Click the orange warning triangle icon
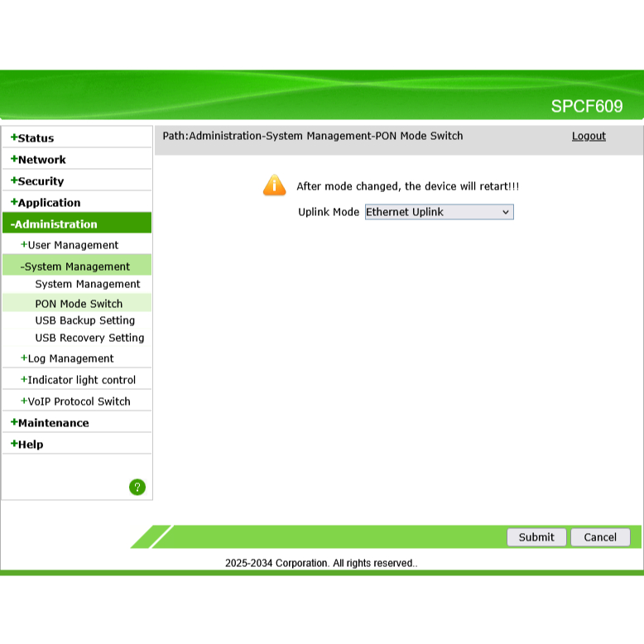 pyautogui.click(x=274, y=185)
